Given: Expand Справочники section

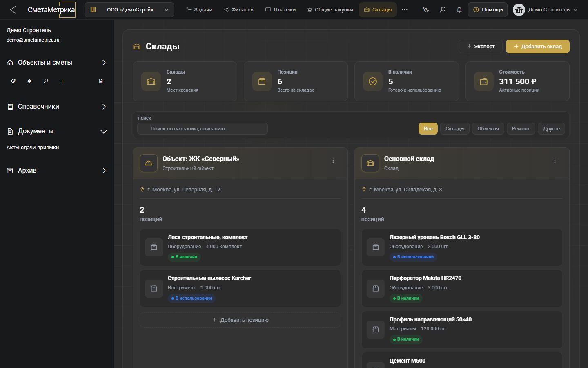Looking at the screenshot, I should coord(57,107).
